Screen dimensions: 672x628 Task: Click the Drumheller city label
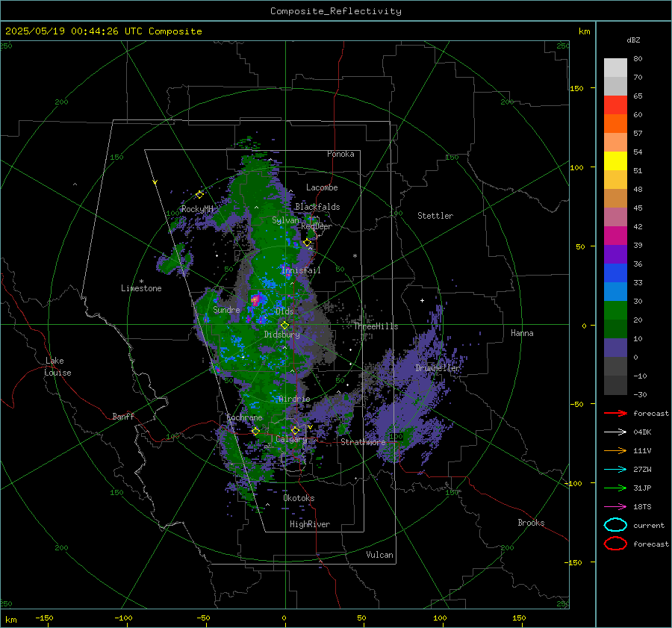[438, 368]
